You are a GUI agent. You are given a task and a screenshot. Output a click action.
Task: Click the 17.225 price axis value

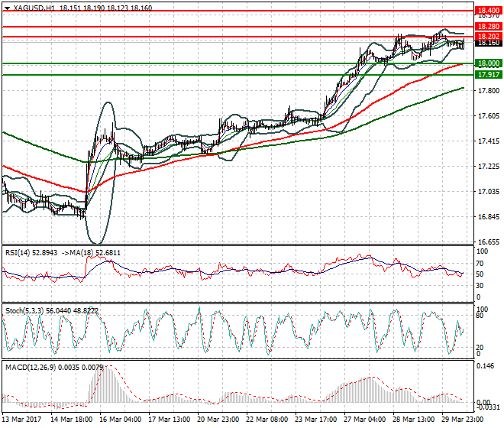[489, 167]
